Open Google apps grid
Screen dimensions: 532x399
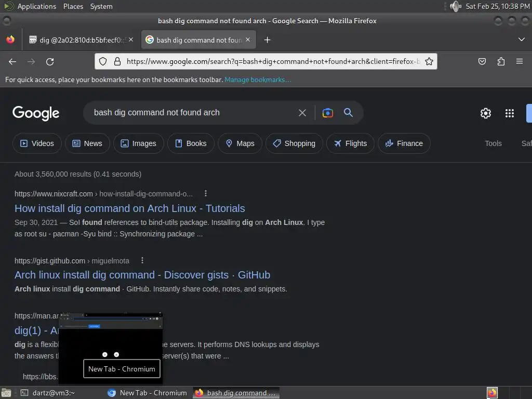(510, 113)
